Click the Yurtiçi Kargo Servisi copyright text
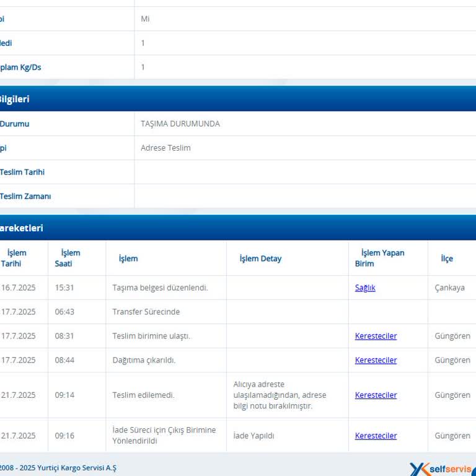The image size is (476, 476). pos(58,468)
